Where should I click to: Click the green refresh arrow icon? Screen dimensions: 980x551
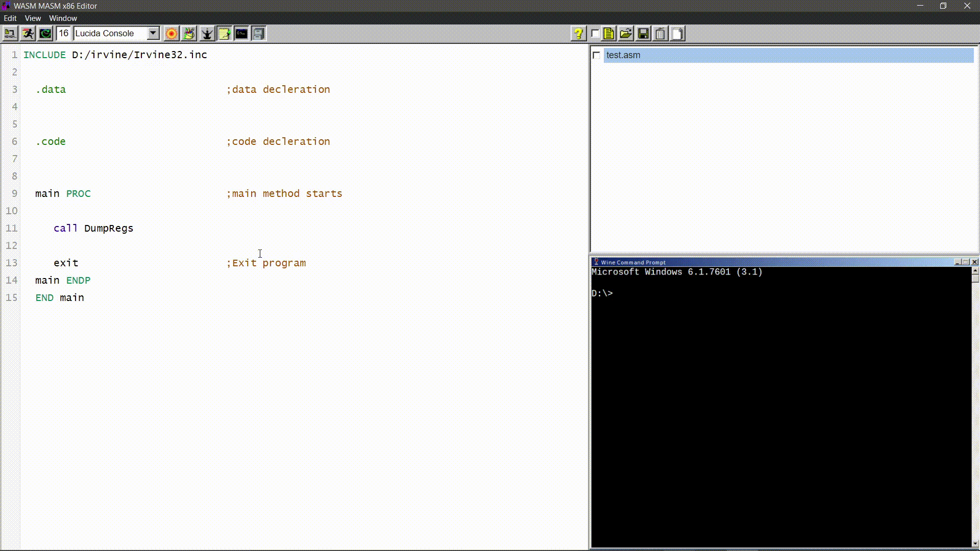click(x=45, y=34)
